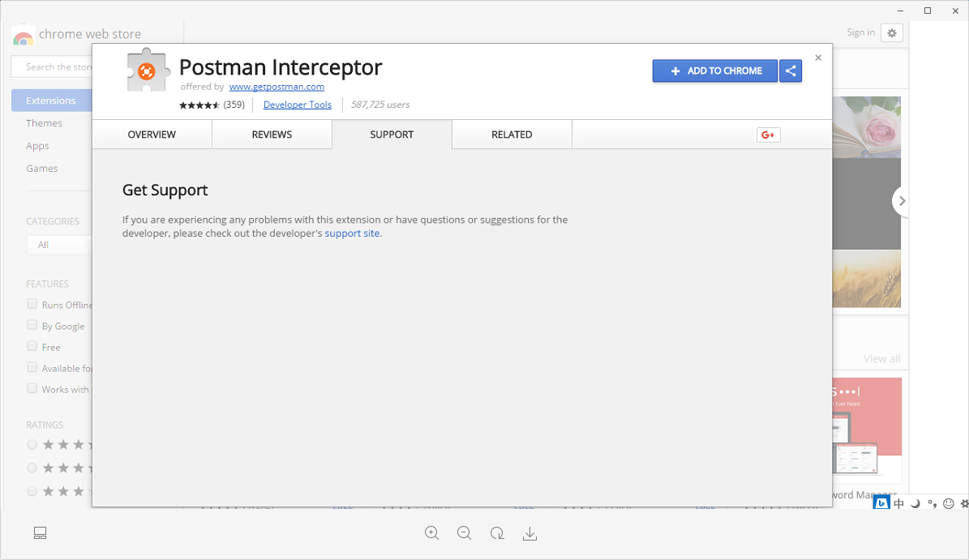The width and height of the screenshot is (969, 560).
Task: Click the Get Support heading
Action: tap(165, 190)
